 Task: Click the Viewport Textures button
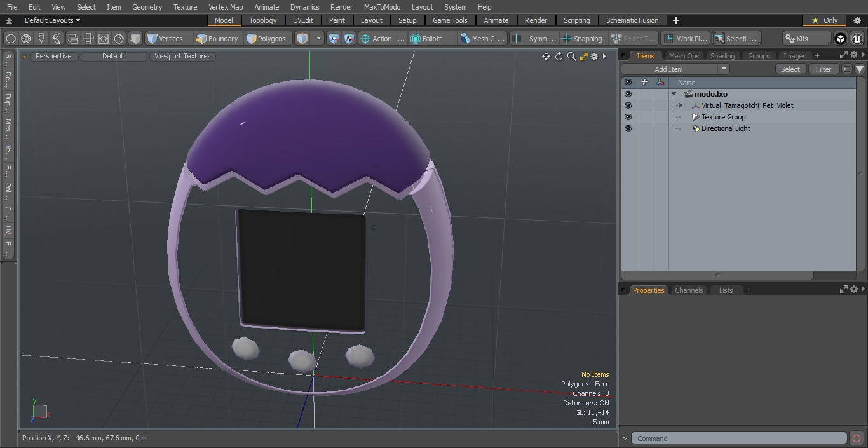(x=182, y=56)
